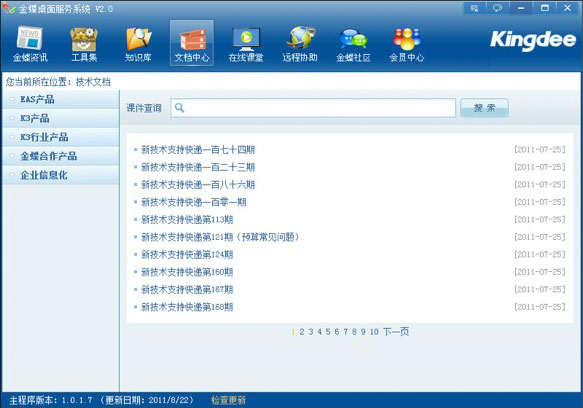583x408 pixels.
Task: Expand the K3行业产品 category
Action: (x=61, y=137)
